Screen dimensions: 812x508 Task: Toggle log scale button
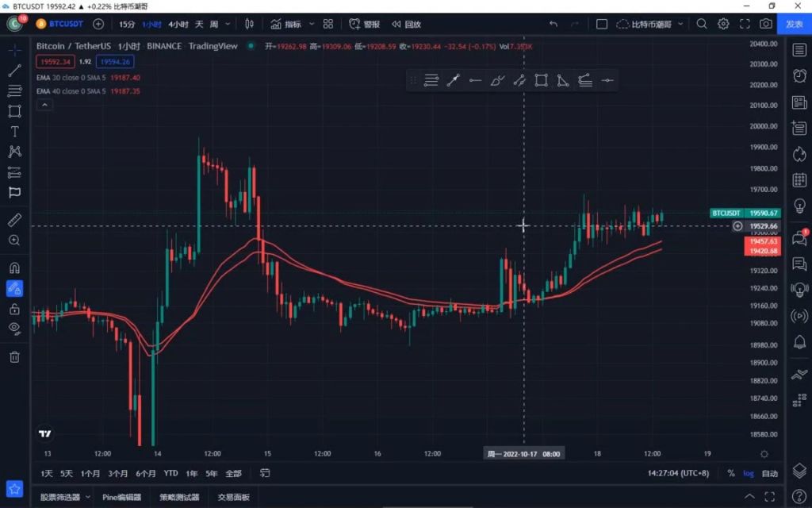tap(749, 473)
